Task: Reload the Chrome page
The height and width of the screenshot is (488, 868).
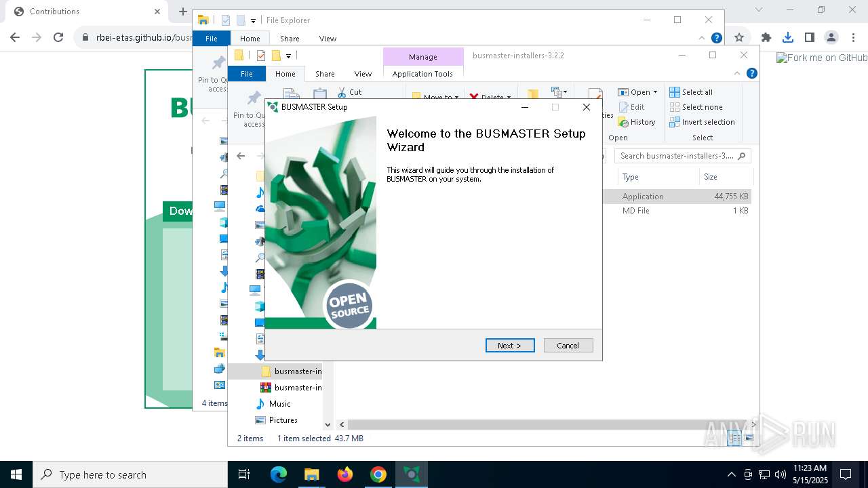Action: tap(58, 37)
